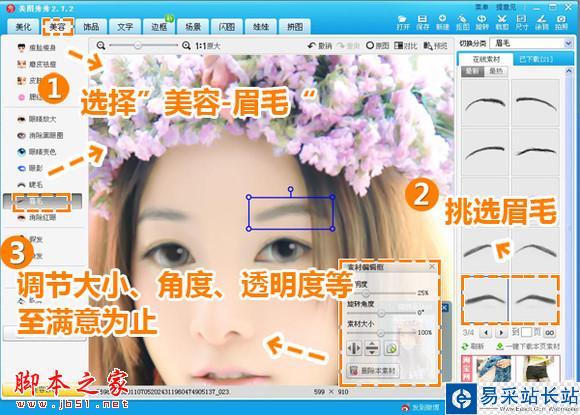Screen dimensions: 580x415
Task: Open the 美容 tab
Action: click(x=58, y=27)
